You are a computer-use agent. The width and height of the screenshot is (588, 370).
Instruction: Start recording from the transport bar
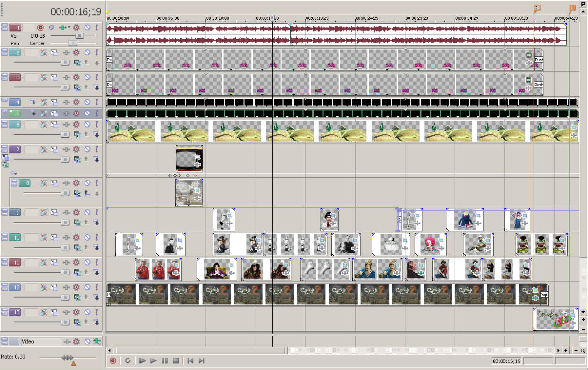113,361
